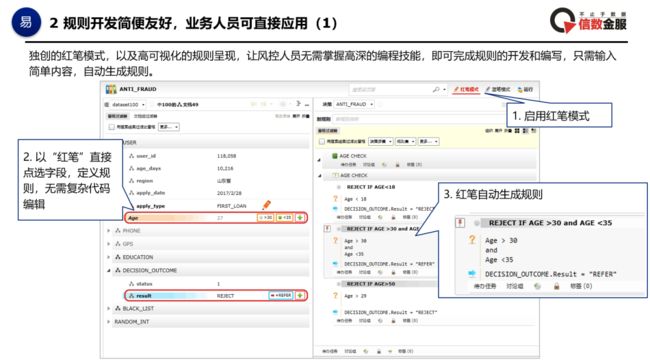Select left pane document-level filter tab

(x=145, y=116)
